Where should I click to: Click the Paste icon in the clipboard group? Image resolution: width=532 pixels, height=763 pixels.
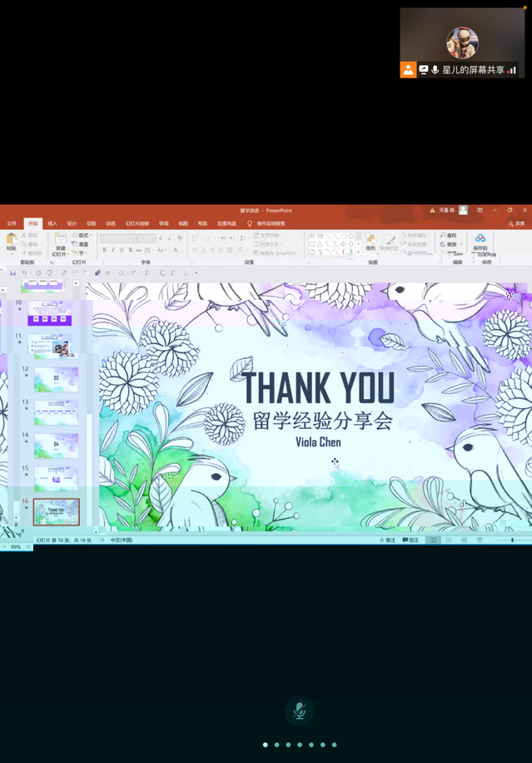pos(11,240)
